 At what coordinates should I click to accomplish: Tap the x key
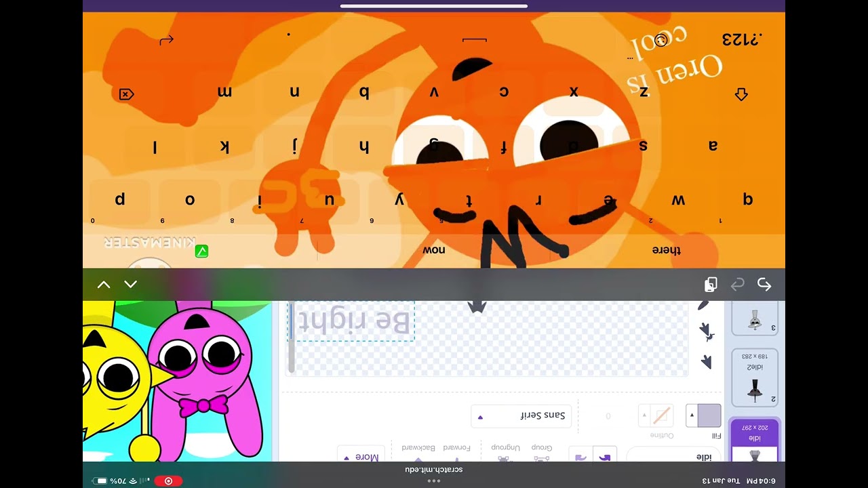tap(574, 92)
